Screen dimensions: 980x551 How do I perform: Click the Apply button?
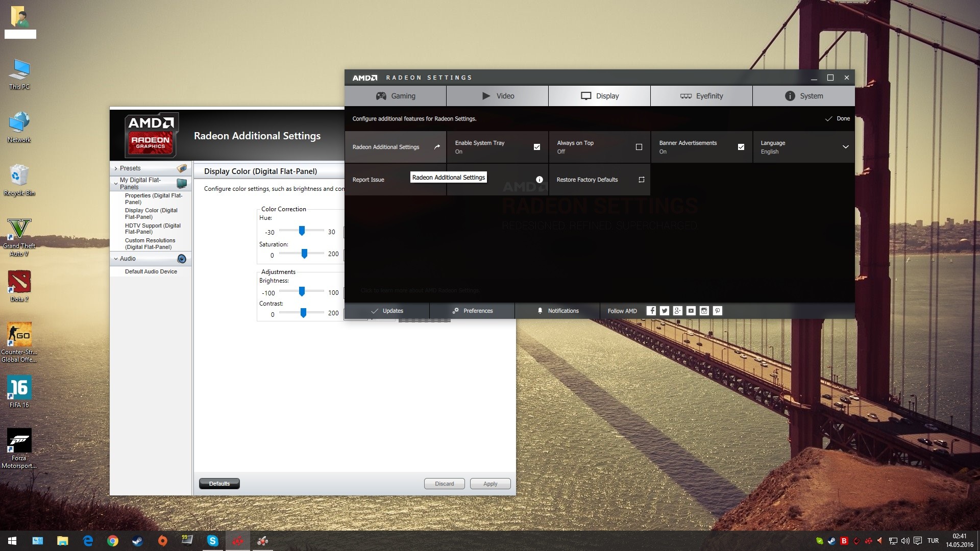[491, 484]
